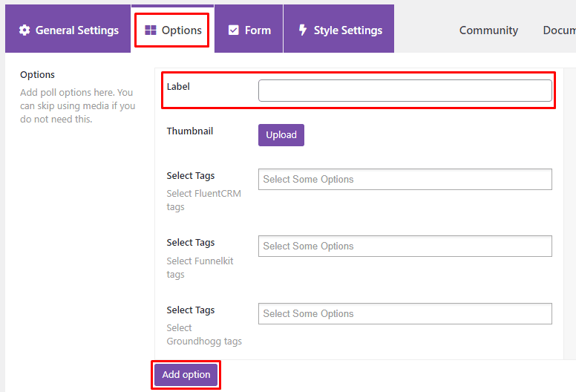Open the Documentation link at right edge
Screen dimensions: 576x392
pyautogui.click(x=559, y=30)
